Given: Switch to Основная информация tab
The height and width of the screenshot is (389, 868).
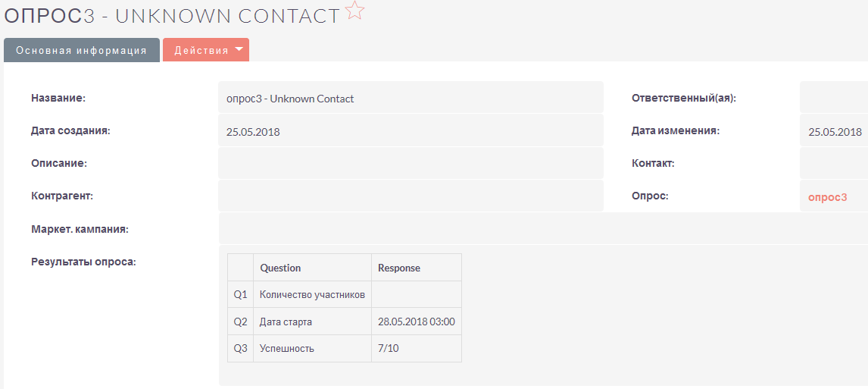Looking at the screenshot, I should point(81,51).
